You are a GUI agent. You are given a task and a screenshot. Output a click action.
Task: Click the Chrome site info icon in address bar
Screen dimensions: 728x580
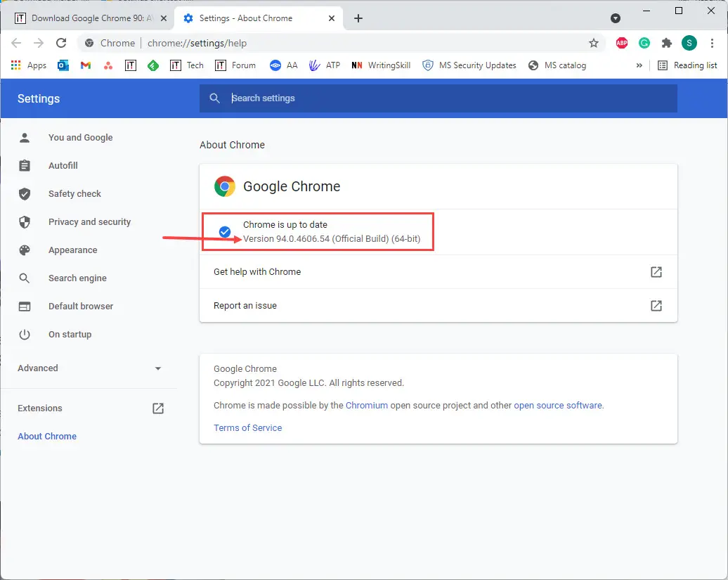89,43
